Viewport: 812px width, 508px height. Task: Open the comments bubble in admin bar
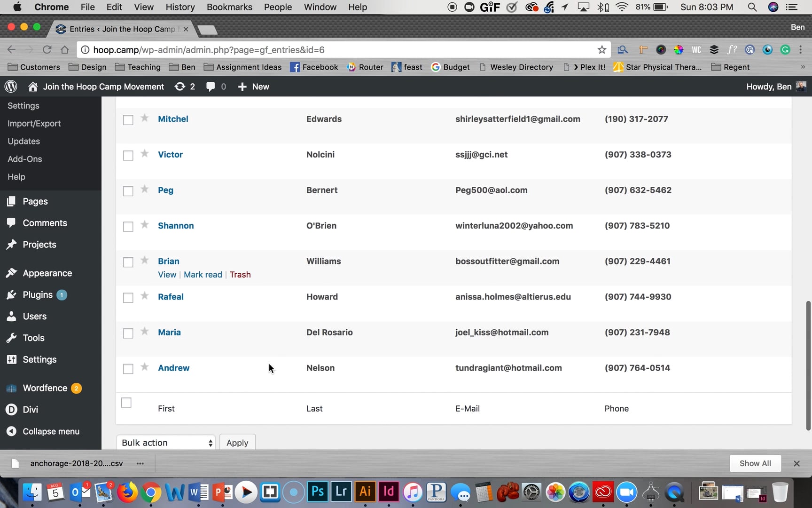(x=216, y=87)
